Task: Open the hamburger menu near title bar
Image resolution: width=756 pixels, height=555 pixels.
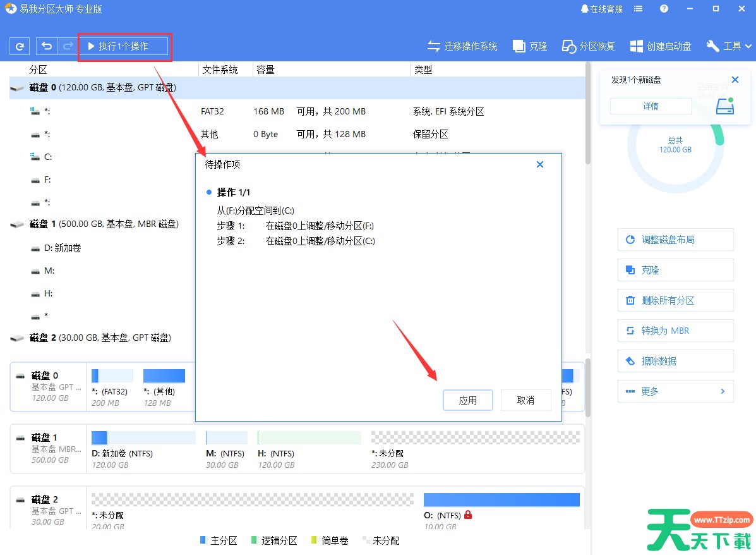Action: pyautogui.click(x=638, y=9)
